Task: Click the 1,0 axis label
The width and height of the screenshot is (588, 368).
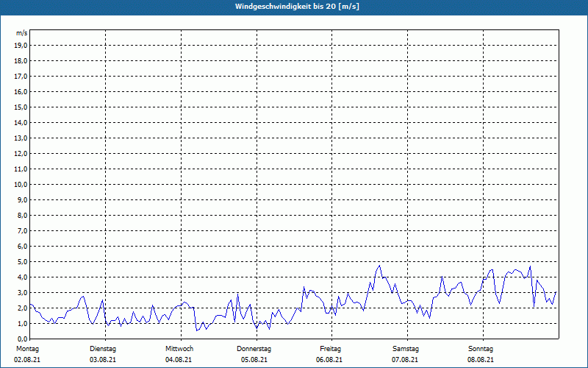Action: tap(23, 323)
